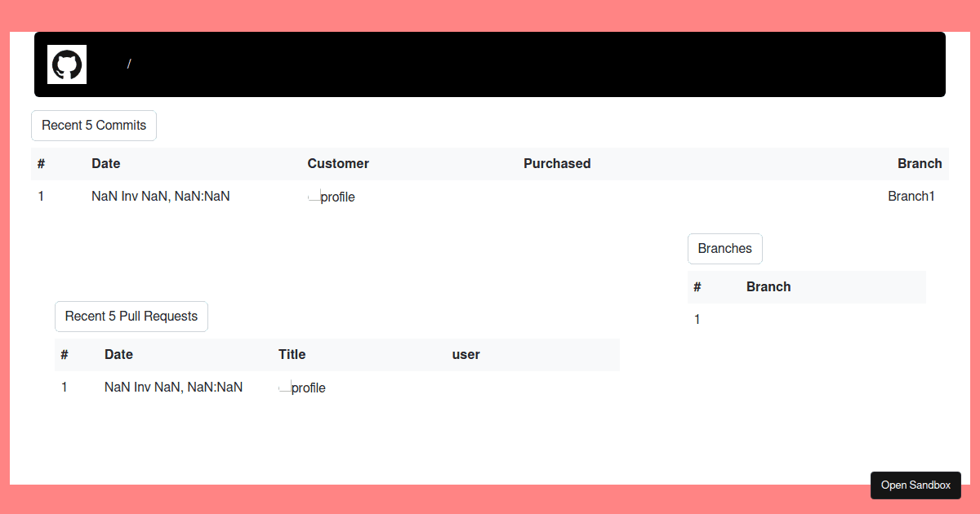Click the GitHub logo in the header

pyautogui.click(x=67, y=64)
